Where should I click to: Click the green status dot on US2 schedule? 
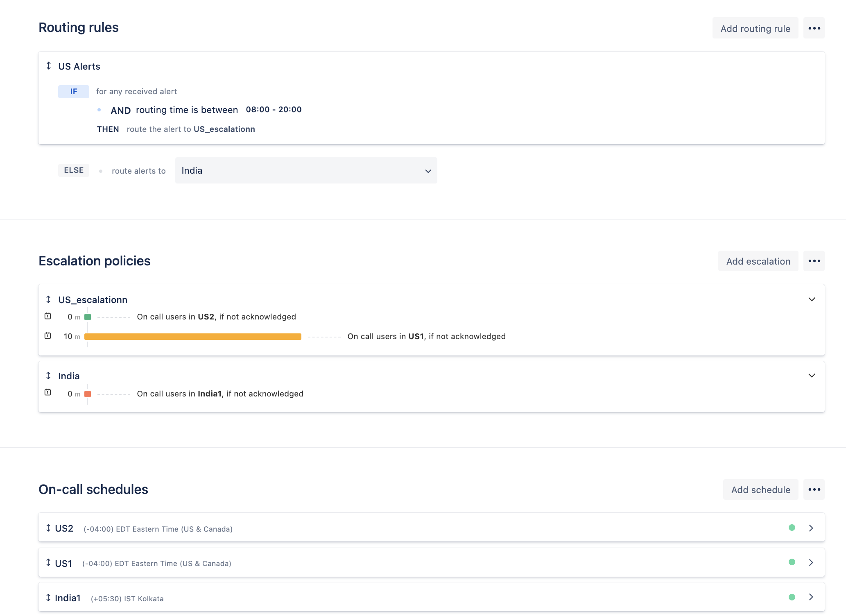click(x=792, y=528)
